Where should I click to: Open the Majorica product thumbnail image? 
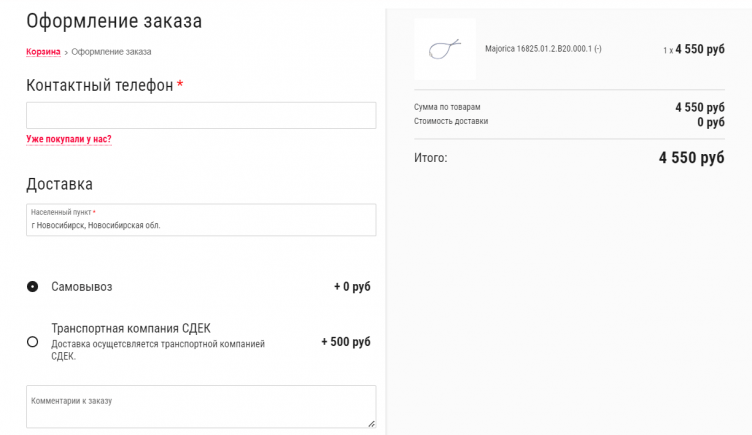pos(445,49)
